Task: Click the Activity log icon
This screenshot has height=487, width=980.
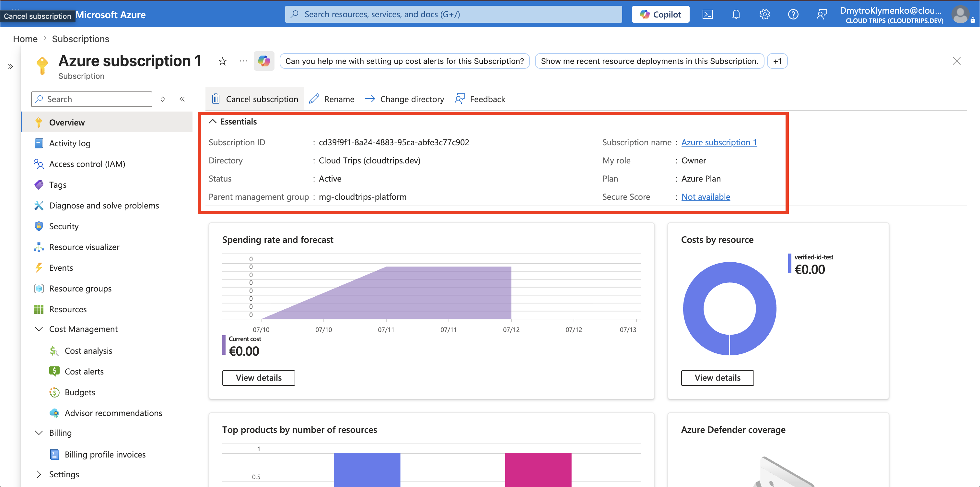Action: [39, 144]
